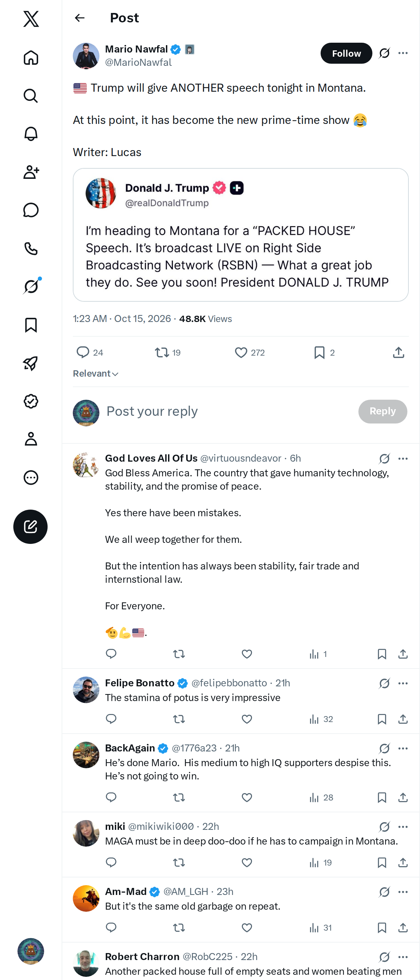Open the Premium rocket icon
The image size is (420, 980).
click(x=31, y=363)
